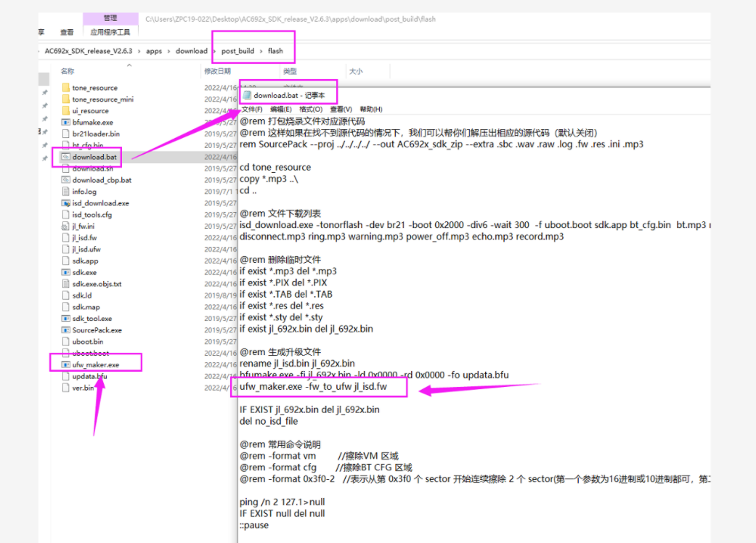Click the line "rename jl_isd.bin jl_692x.bin" in Notepad

[x=297, y=363]
